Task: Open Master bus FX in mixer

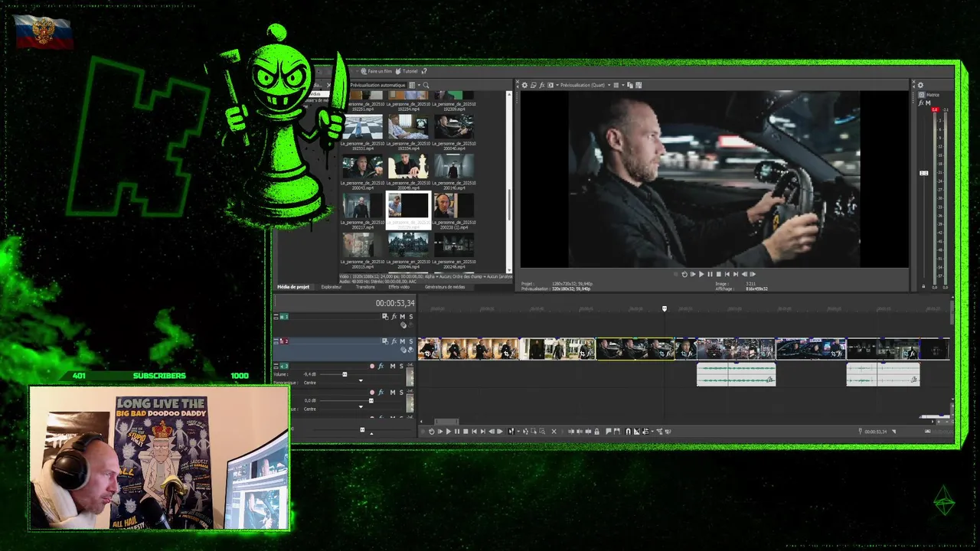Action: tap(921, 103)
